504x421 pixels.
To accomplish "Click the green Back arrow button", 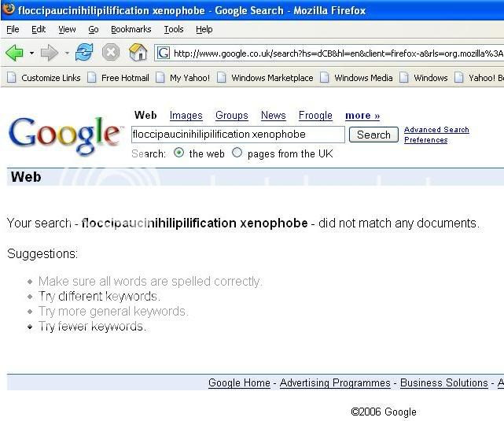I will (x=14, y=53).
